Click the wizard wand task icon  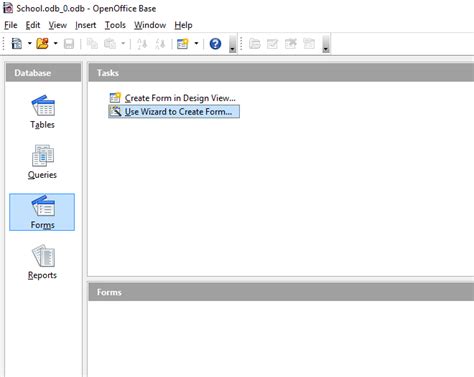(x=115, y=111)
